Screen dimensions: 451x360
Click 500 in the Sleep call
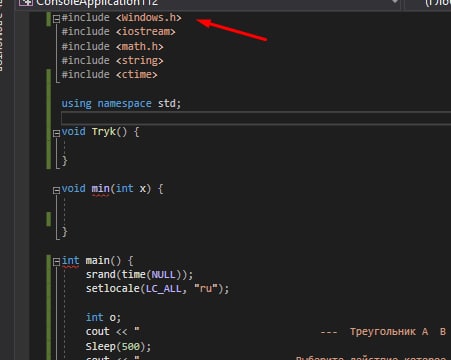click(131, 346)
